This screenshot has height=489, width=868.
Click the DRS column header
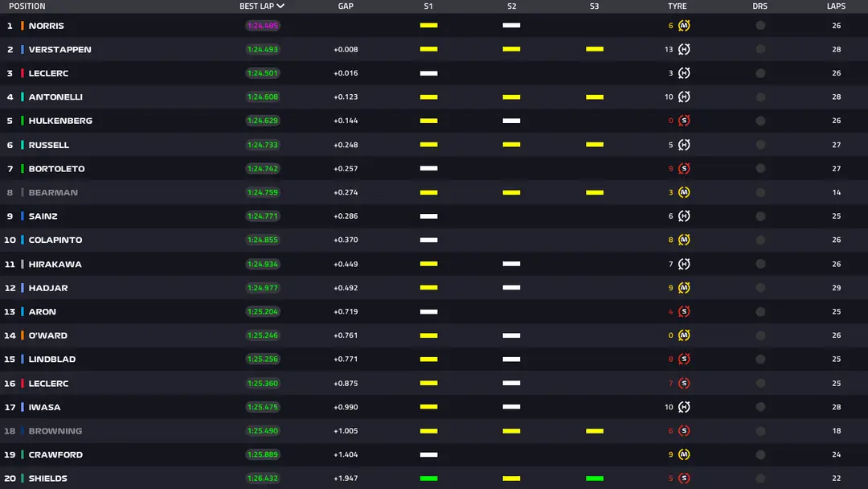pyautogui.click(x=760, y=6)
